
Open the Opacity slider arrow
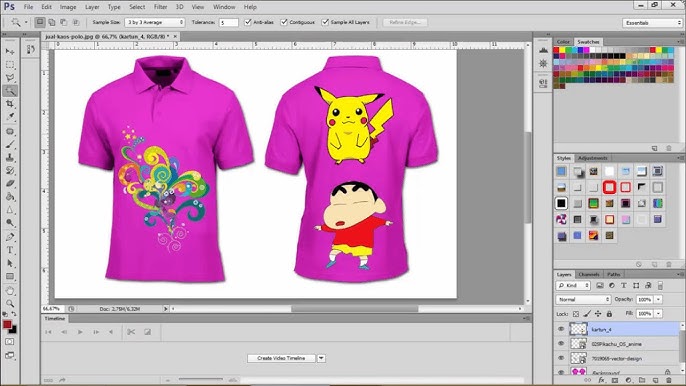[x=658, y=299]
